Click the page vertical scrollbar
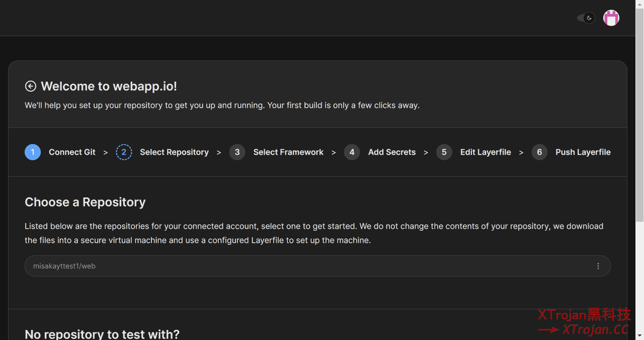 click(639, 116)
